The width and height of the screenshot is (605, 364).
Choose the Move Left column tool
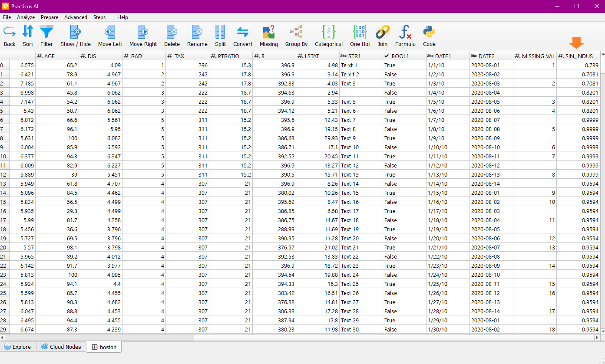click(110, 32)
